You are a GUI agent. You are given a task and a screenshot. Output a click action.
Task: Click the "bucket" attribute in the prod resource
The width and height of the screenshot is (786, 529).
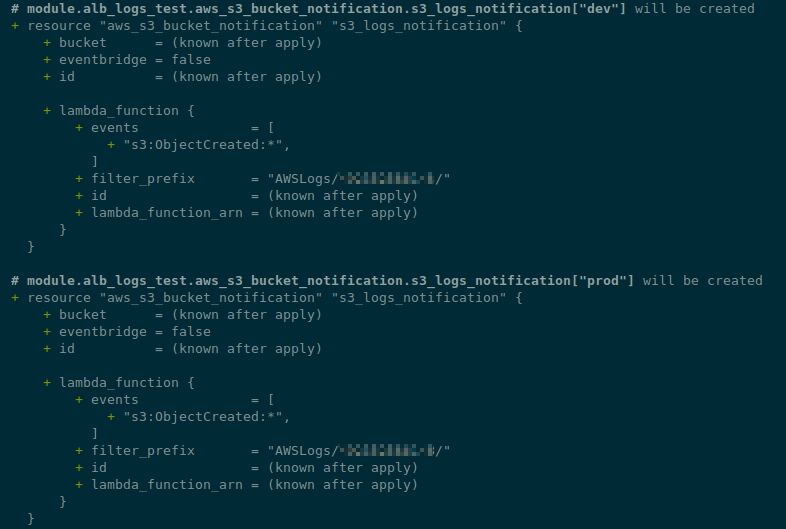tap(83, 315)
